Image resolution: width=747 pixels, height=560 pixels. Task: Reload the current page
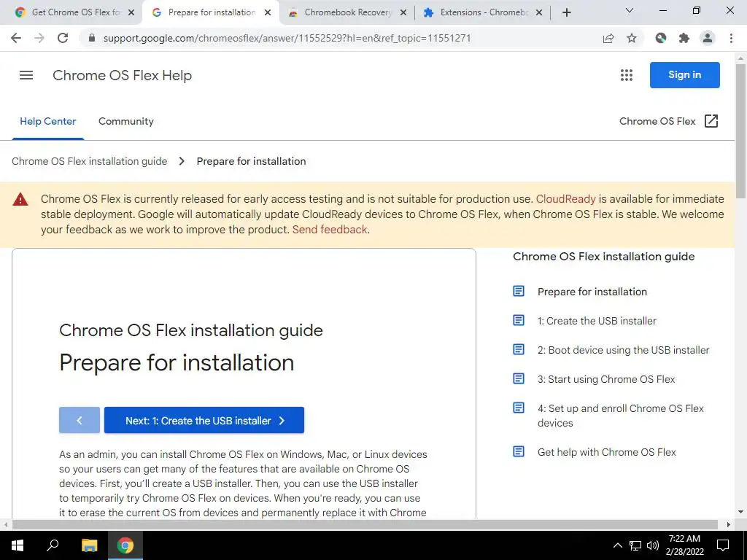[x=63, y=38]
